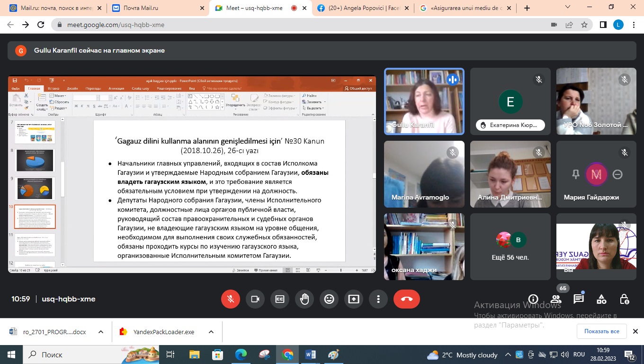The height and width of the screenshot is (364, 644).
Task: Show the participants list
Action: point(556,299)
